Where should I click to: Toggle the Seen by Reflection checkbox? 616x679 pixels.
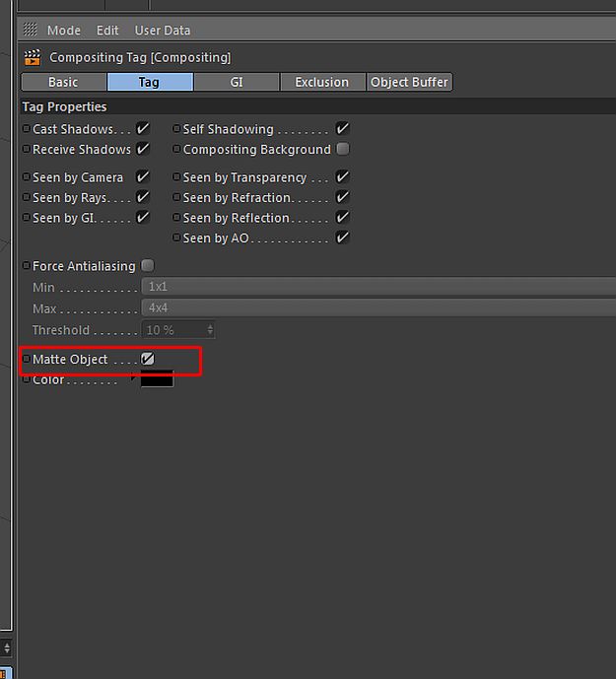(342, 217)
